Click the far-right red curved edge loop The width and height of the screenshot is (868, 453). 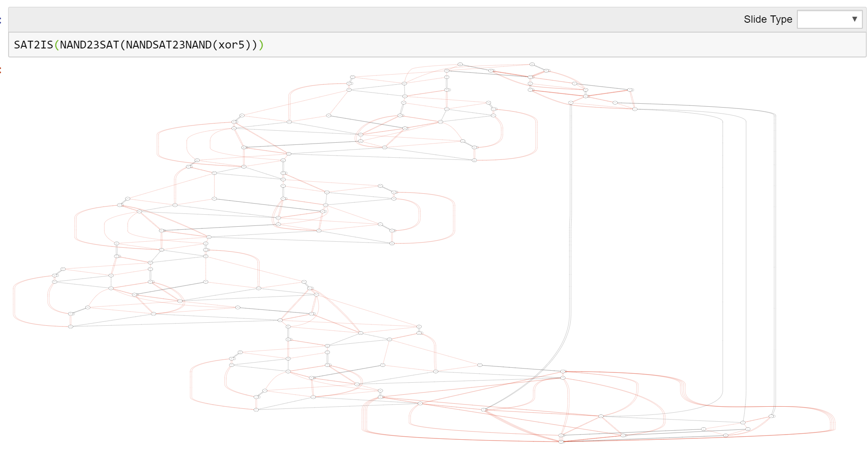[834, 424]
